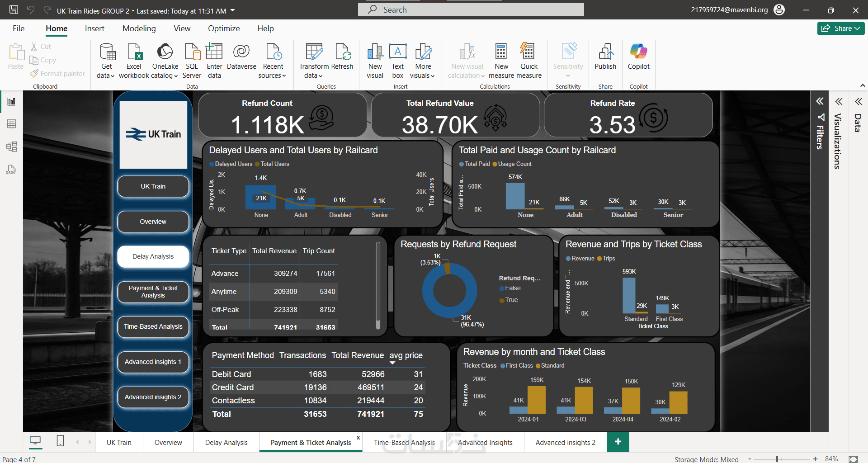Open the View ribbon tab
868x463 pixels.
(x=182, y=28)
